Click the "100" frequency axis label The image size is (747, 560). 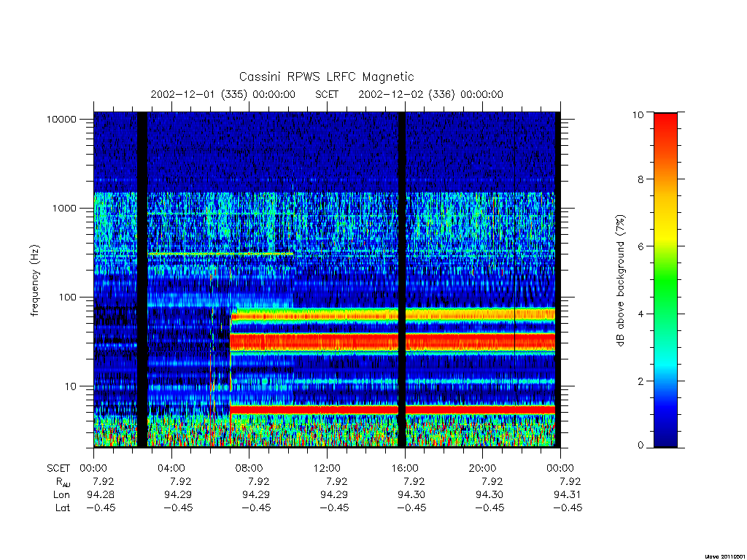[x=68, y=297]
